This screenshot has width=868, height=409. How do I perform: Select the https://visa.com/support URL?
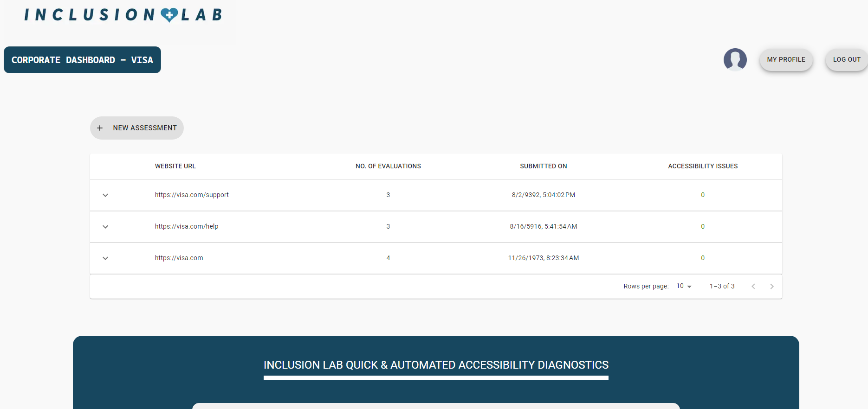coord(192,195)
